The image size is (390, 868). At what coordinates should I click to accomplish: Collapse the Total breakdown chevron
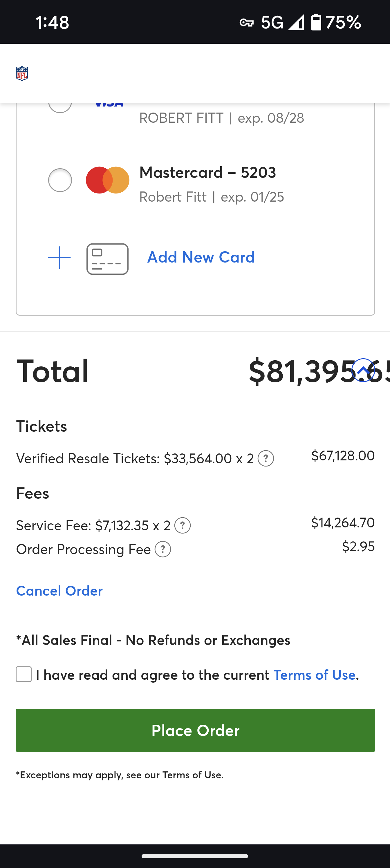[363, 370]
